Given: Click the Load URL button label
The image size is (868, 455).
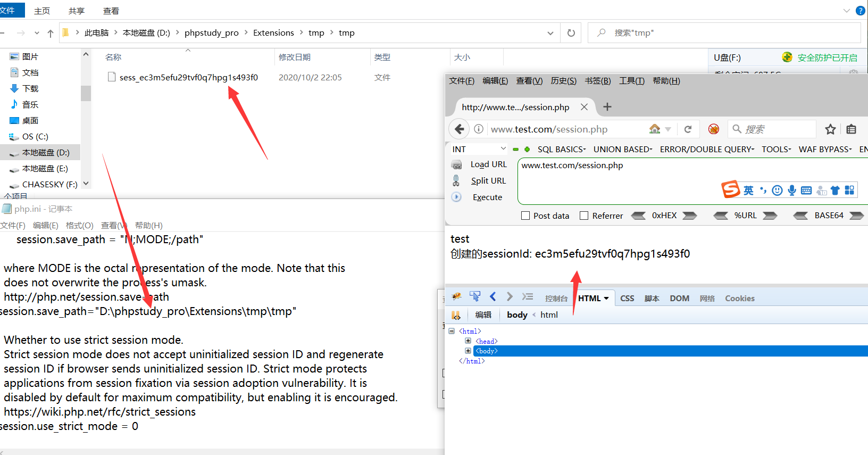Looking at the screenshot, I should pos(489,164).
